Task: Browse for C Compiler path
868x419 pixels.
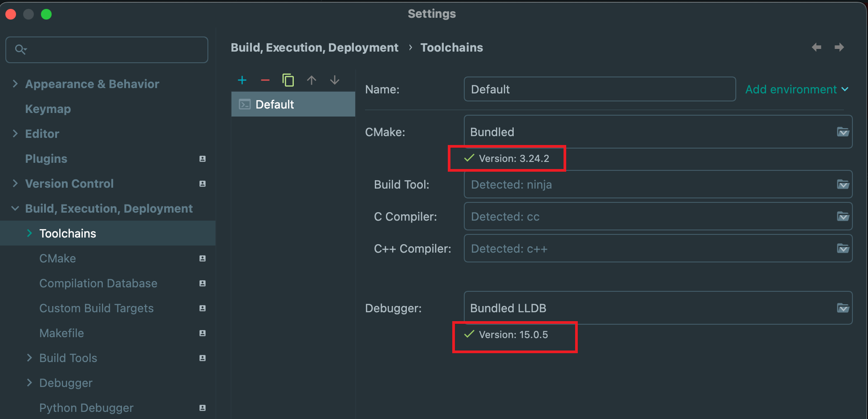Action: coord(843,217)
